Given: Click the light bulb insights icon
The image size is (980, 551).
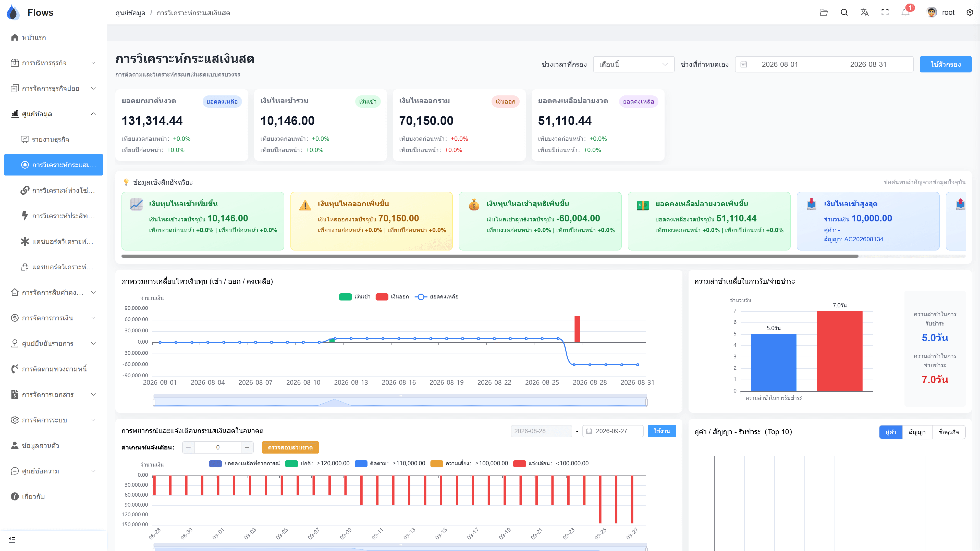Looking at the screenshot, I should 126,182.
